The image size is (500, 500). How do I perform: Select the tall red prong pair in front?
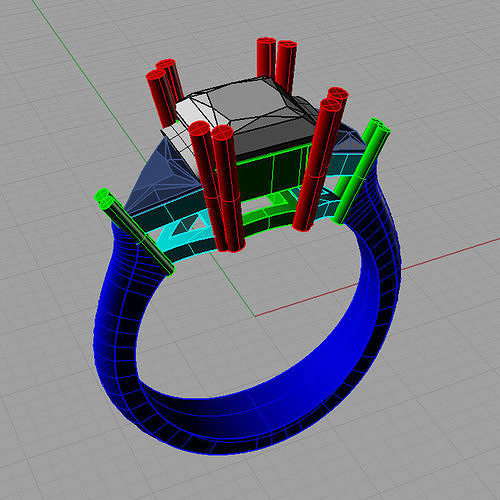point(218,187)
